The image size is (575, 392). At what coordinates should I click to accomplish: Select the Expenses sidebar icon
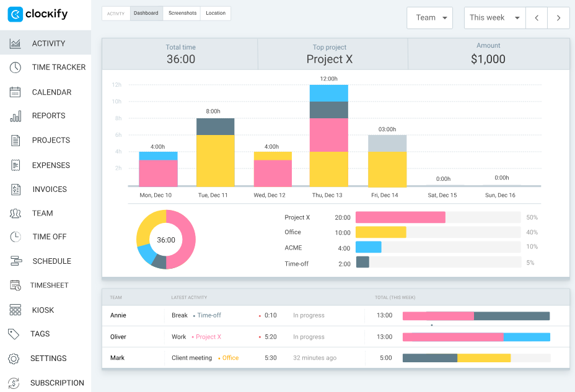[15, 165]
